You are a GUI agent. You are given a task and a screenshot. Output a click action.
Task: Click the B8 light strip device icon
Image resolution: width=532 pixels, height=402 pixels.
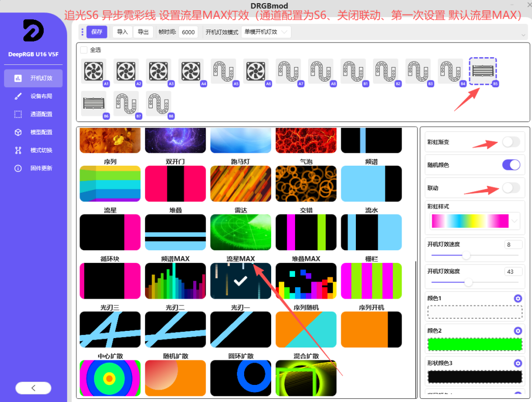[x=158, y=104]
